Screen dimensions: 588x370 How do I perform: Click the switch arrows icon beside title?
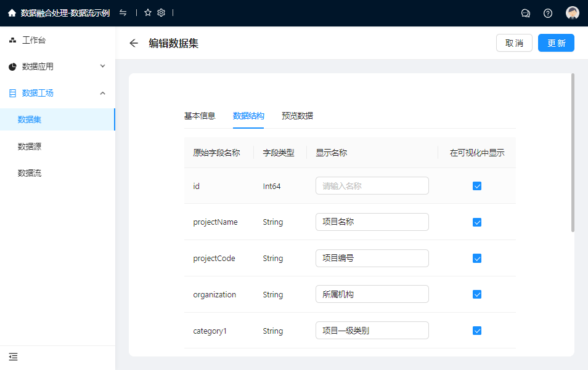(123, 13)
